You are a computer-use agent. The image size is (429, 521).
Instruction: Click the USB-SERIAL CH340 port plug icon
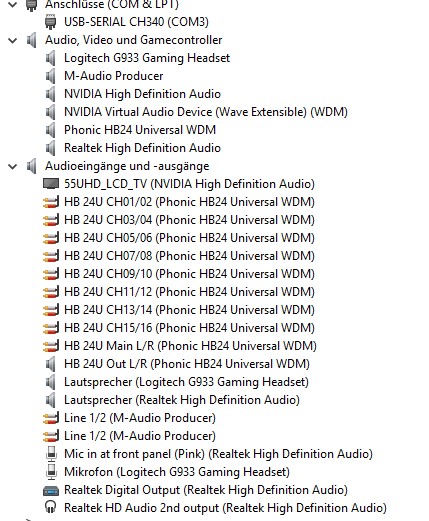click(x=50, y=22)
